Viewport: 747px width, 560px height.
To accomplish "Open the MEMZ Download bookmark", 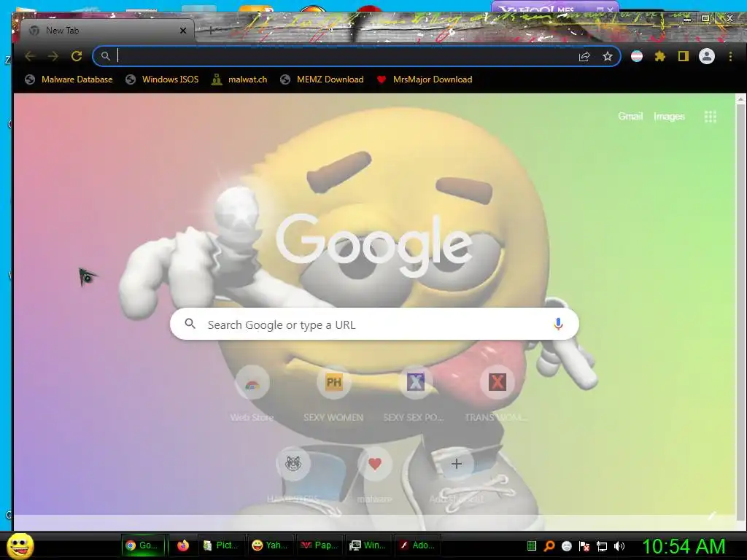I will tap(322, 79).
